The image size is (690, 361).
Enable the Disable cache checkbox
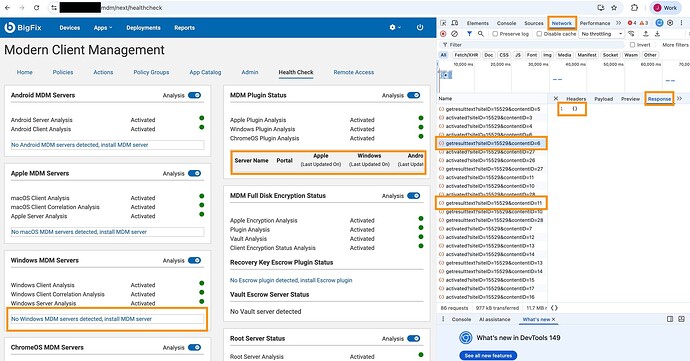click(539, 34)
